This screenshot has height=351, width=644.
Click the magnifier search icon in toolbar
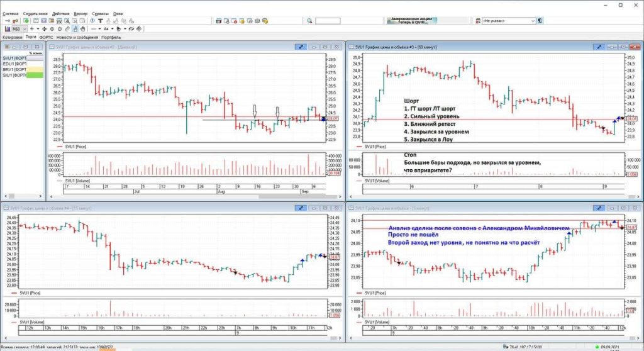[x=309, y=21]
